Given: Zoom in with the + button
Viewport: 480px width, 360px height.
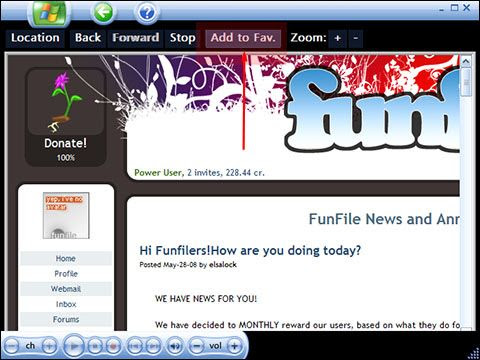Looking at the screenshot, I should [x=337, y=38].
